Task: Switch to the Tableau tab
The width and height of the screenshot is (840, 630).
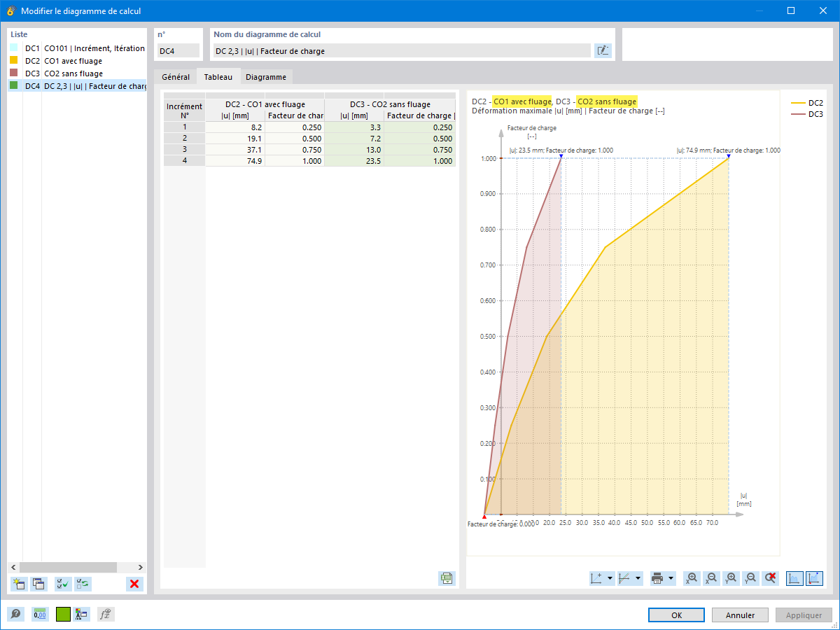Action: tap(218, 77)
